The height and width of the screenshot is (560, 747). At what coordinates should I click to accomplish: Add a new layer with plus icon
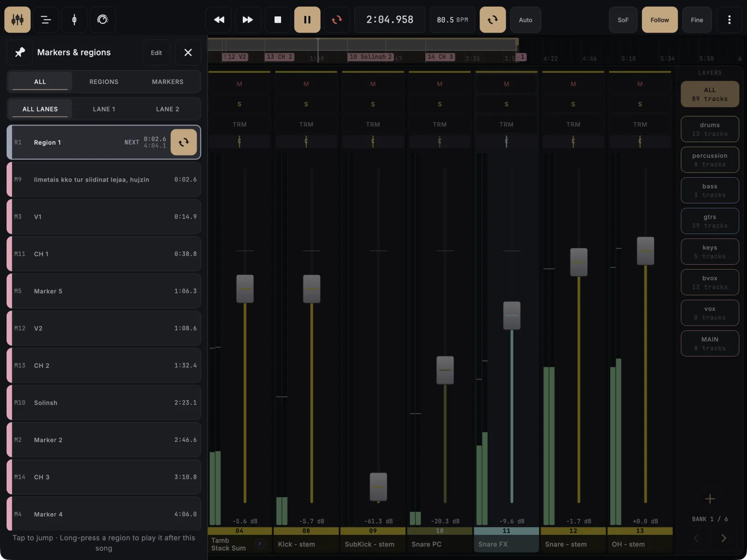tap(710, 498)
